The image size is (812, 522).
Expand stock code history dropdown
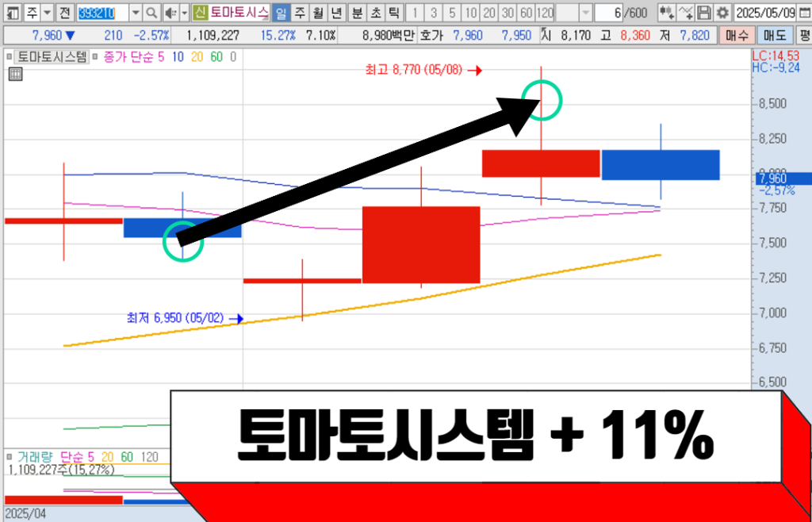click(136, 12)
